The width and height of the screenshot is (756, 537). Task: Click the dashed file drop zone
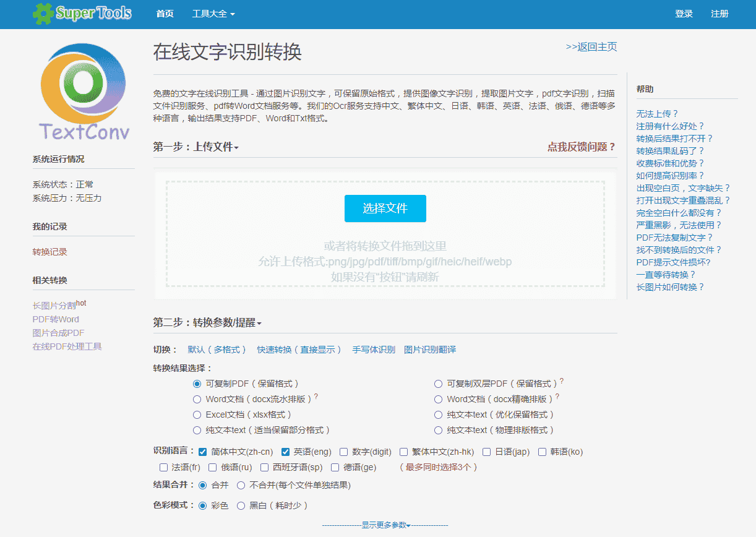click(x=385, y=234)
